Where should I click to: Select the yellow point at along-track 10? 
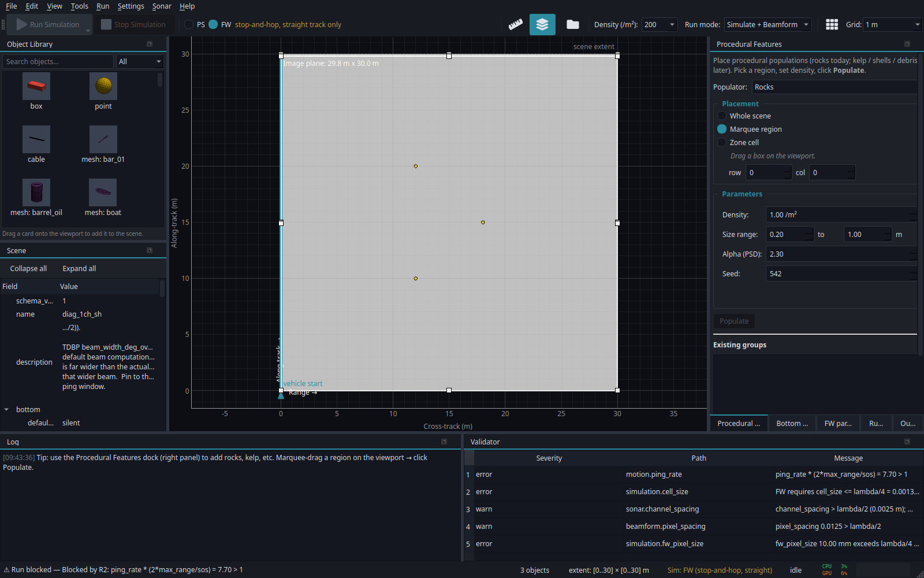pos(416,279)
